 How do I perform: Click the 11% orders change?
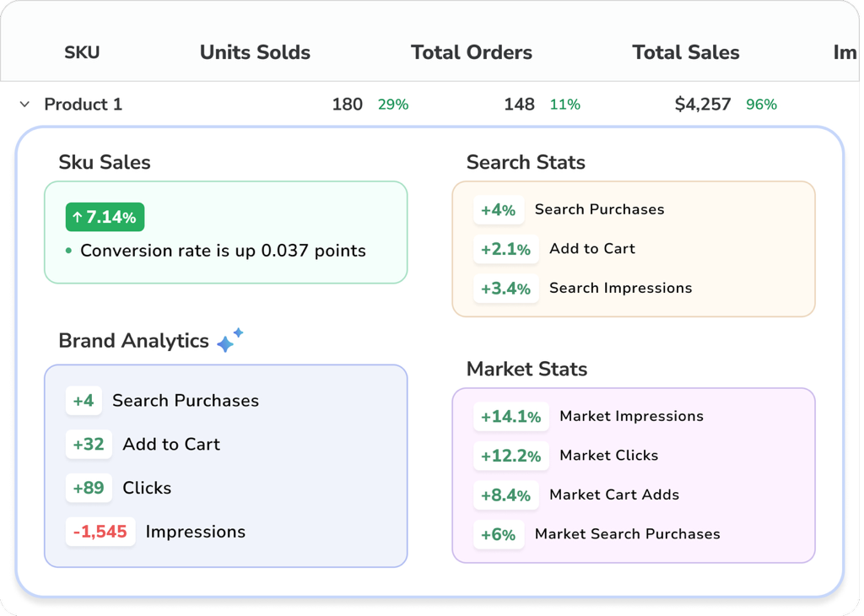(564, 104)
